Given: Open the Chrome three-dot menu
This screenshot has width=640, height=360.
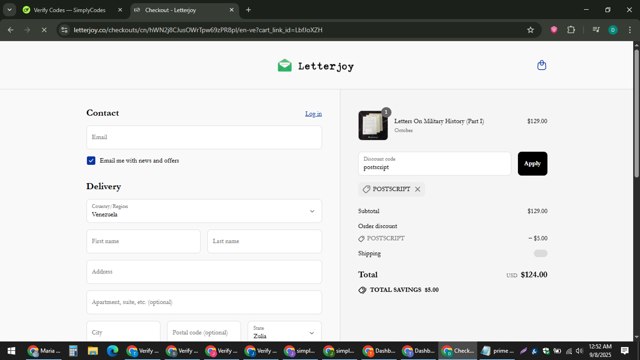Looking at the screenshot, I should (629, 30).
